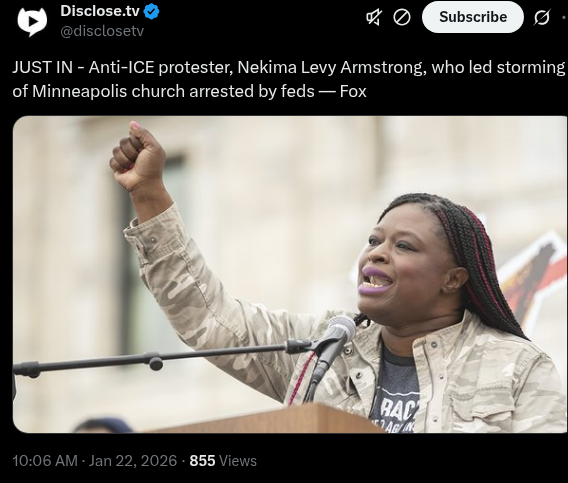568x483 pixels.
Task: Click the microphone in the photo
Action: pyautogui.click(x=337, y=335)
